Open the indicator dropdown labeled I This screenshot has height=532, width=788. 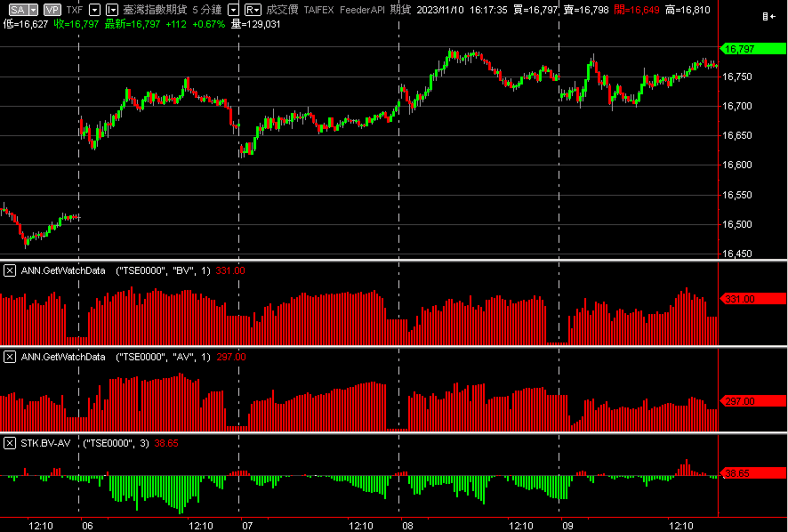tap(112, 10)
